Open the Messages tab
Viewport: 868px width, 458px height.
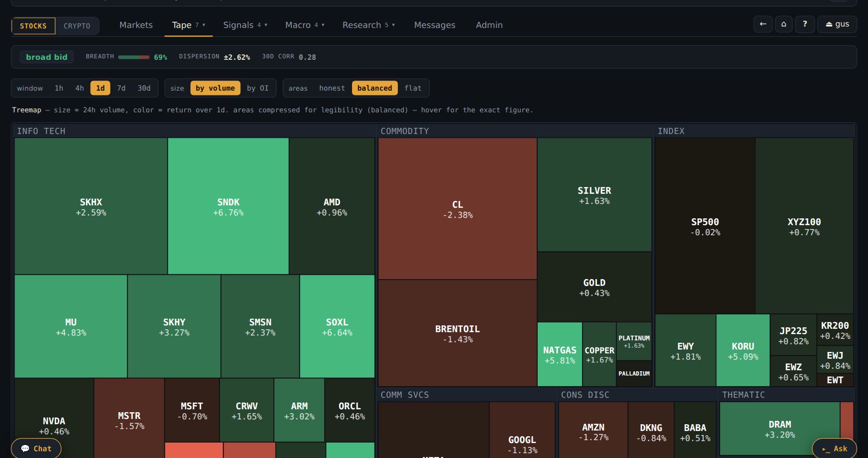(x=434, y=25)
